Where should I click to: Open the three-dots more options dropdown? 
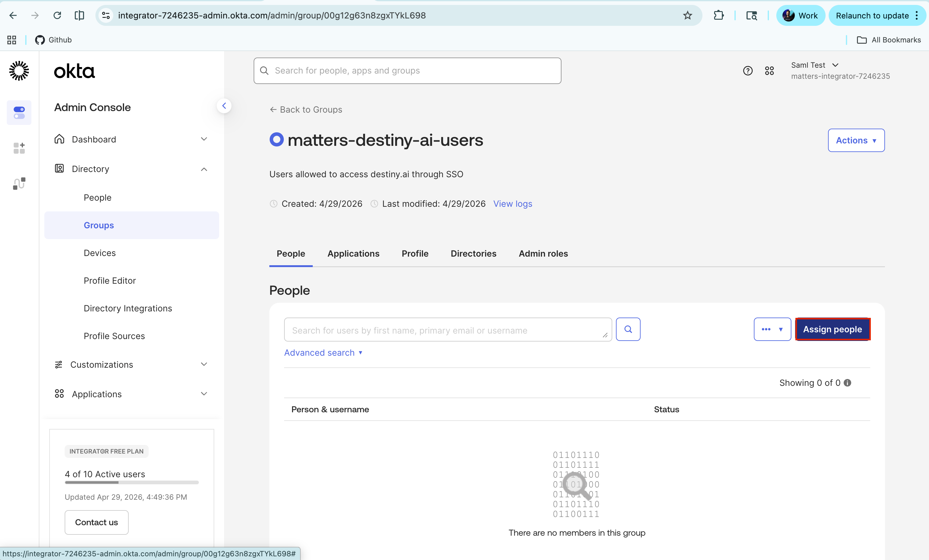tap(772, 329)
